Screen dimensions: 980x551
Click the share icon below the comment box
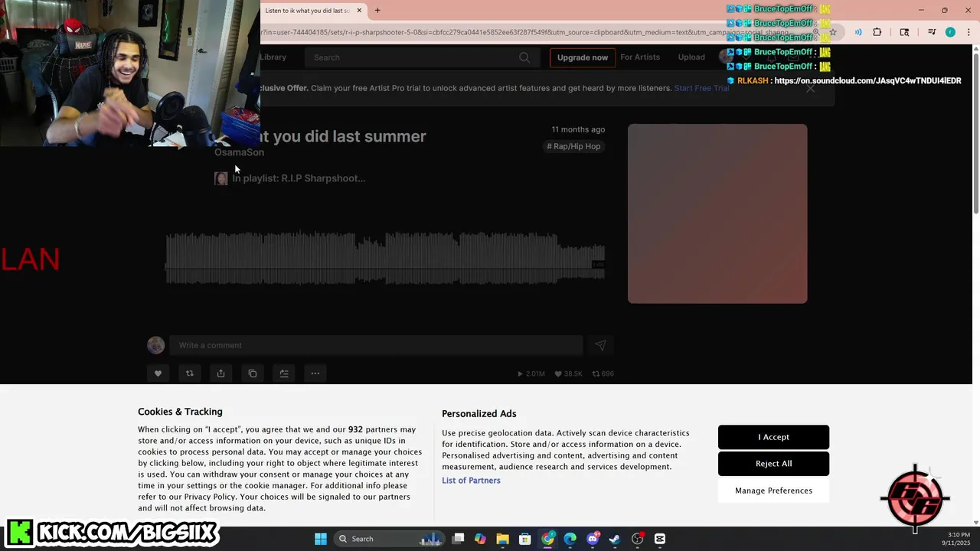(x=220, y=373)
